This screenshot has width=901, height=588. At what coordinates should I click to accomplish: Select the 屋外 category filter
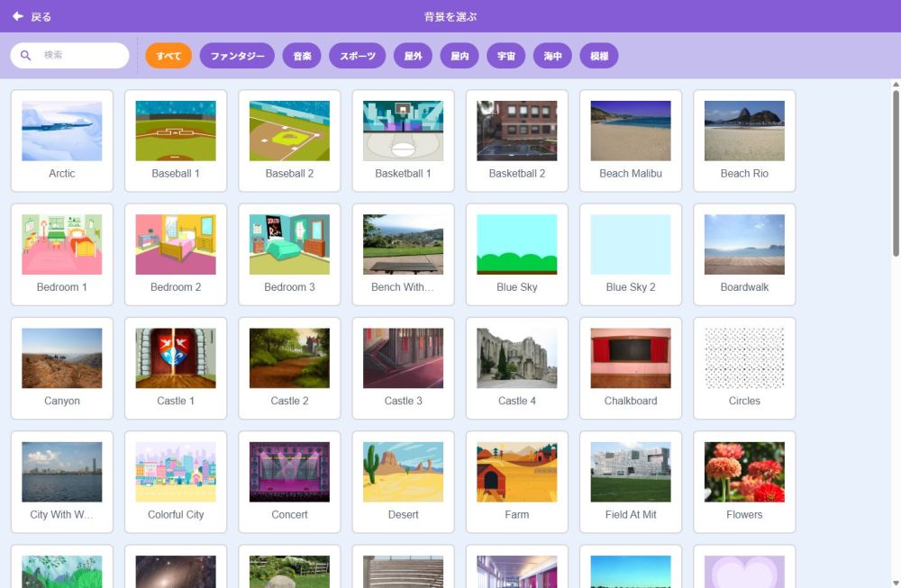413,56
